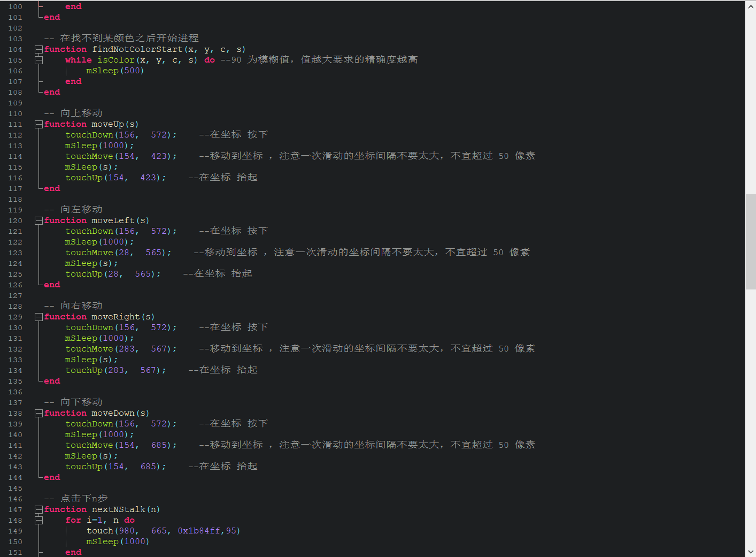Click the comment '-- 向下移动'
Image resolution: width=756 pixels, height=557 pixels.
tap(73, 402)
